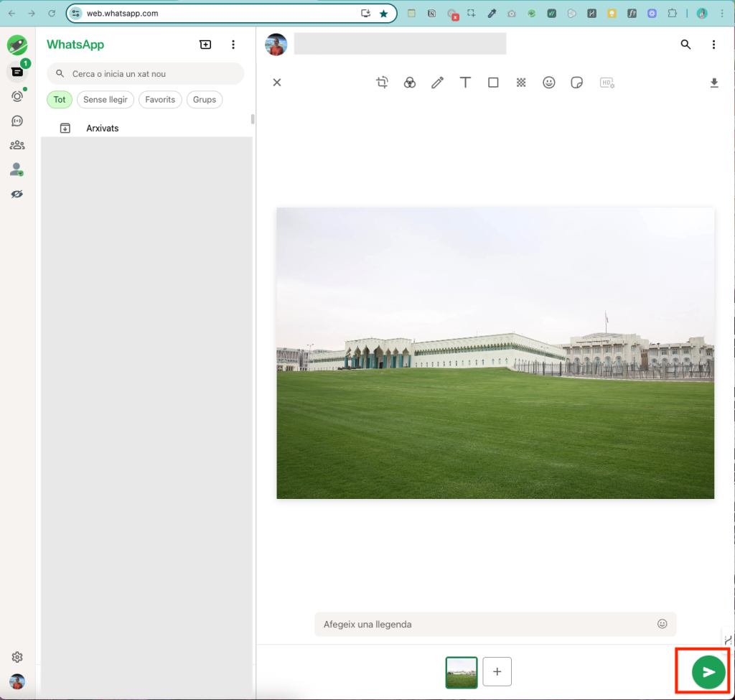Switch to the 'Grups' filter tab
This screenshot has width=735, height=700.
coord(204,100)
